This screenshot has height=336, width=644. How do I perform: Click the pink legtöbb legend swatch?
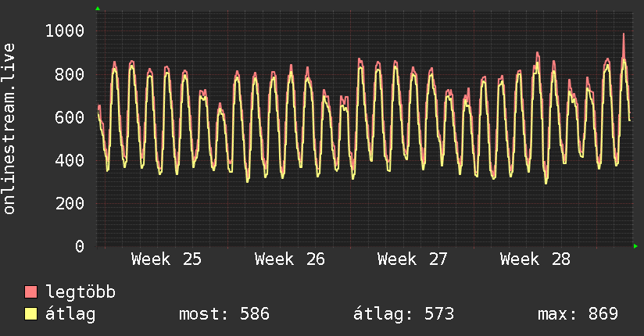30,292
